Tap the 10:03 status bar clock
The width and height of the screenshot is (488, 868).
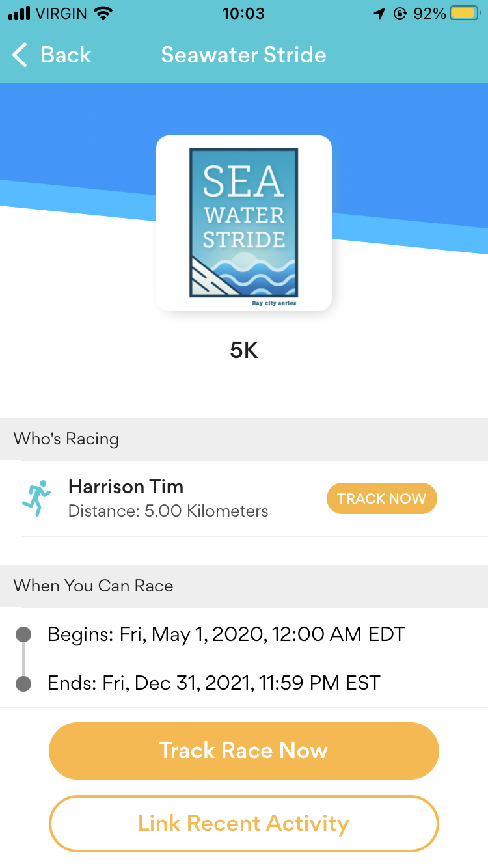(243, 14)
